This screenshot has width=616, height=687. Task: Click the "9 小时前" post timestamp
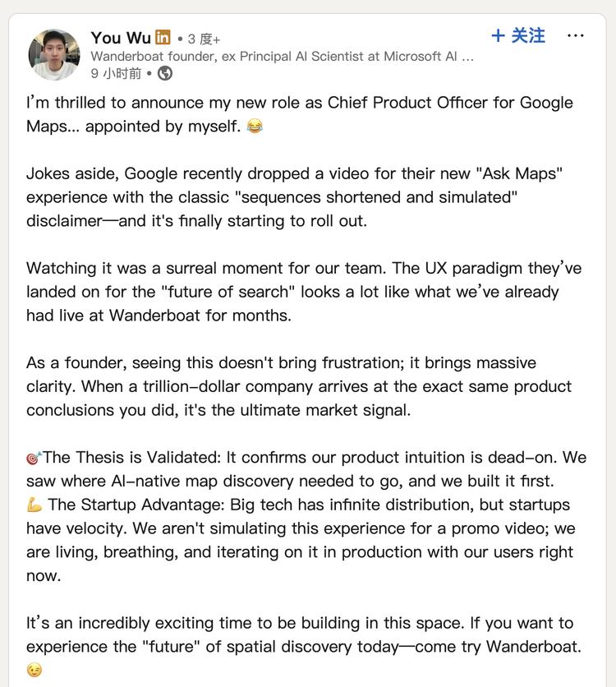(x=116, y=73)
